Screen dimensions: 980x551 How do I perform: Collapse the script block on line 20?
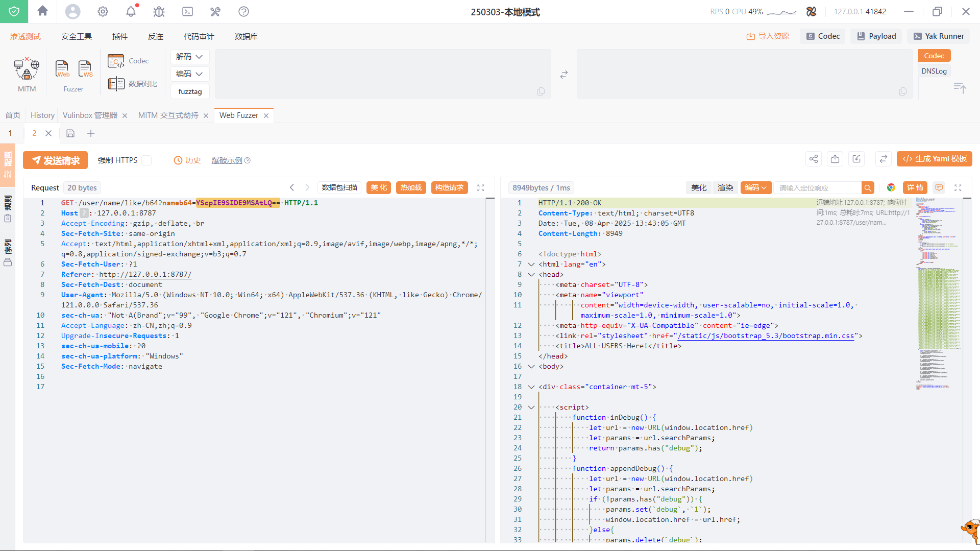(x=531, y=408)
